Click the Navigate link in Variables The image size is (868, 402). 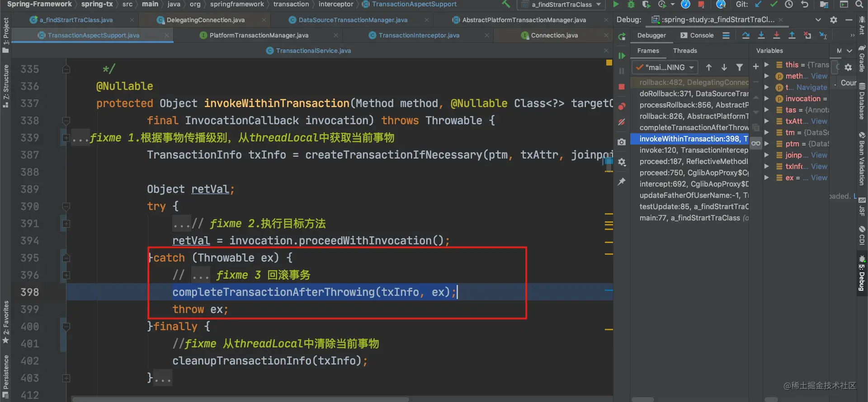click(x=811, y=87)
